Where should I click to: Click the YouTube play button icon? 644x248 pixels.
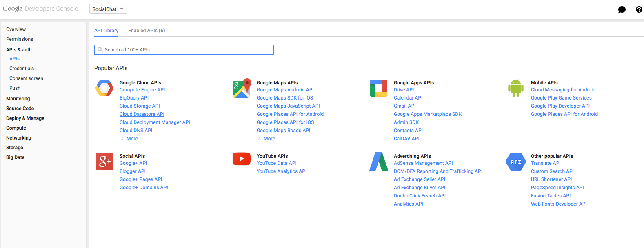pos(242,159)
